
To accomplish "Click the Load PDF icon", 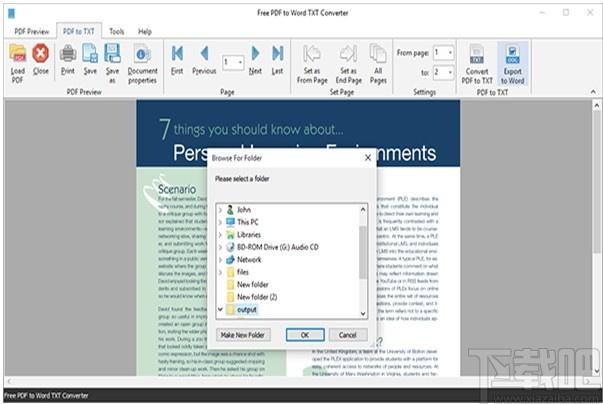I will (x=18, y=63).
